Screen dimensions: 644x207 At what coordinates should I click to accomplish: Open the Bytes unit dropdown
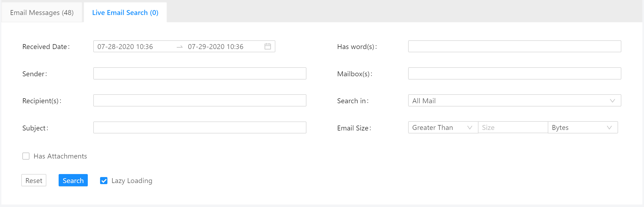click(582, 127)
